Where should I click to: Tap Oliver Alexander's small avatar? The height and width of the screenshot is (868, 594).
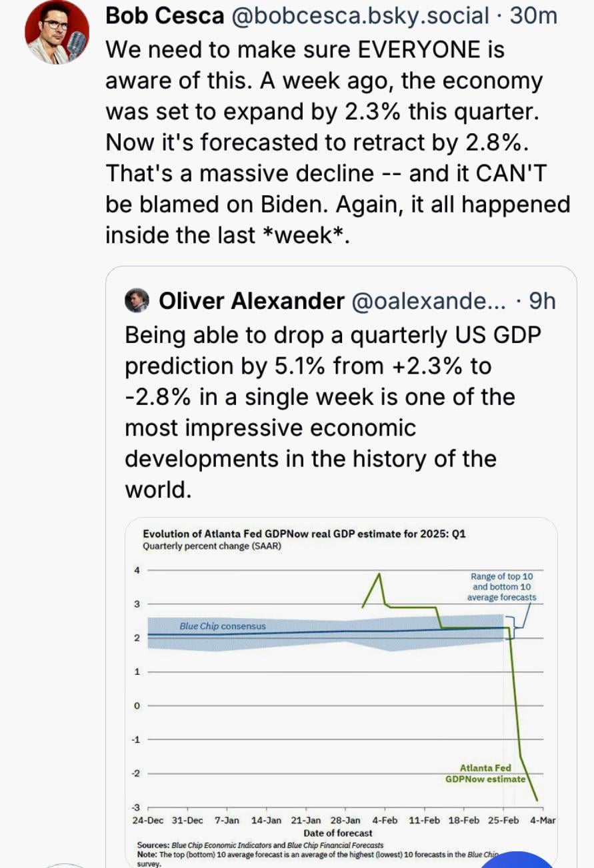137,301
